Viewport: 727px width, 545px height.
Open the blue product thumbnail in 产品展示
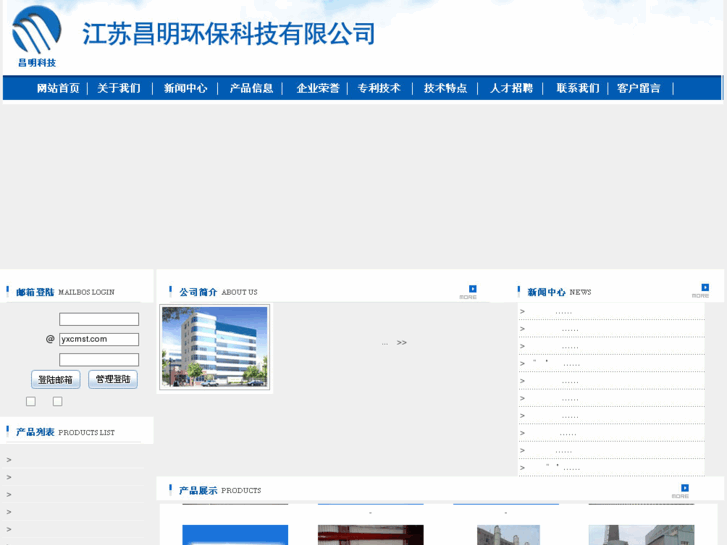point(235,535)
